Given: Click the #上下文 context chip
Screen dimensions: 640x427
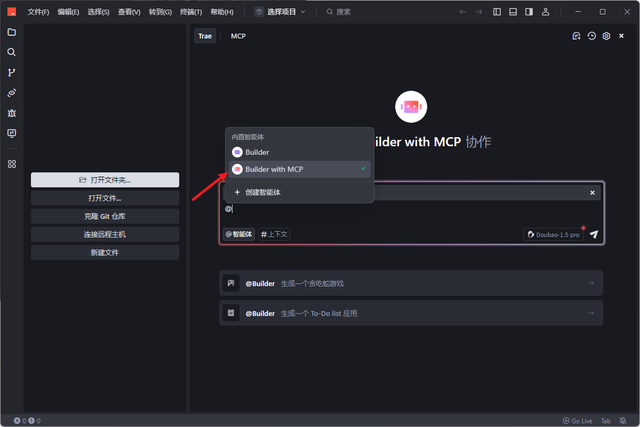Looking at the screenshot, I should pos(274,234).
